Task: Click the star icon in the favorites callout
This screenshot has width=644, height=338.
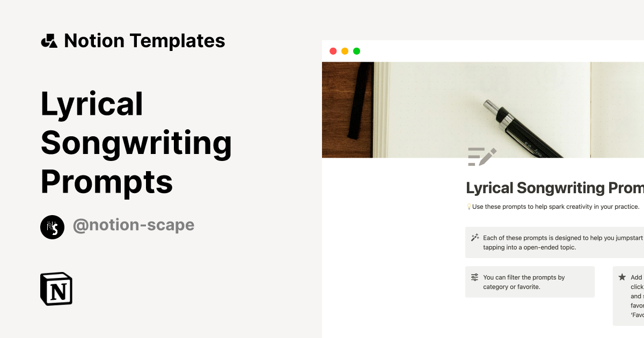Action: coord(622,277)
